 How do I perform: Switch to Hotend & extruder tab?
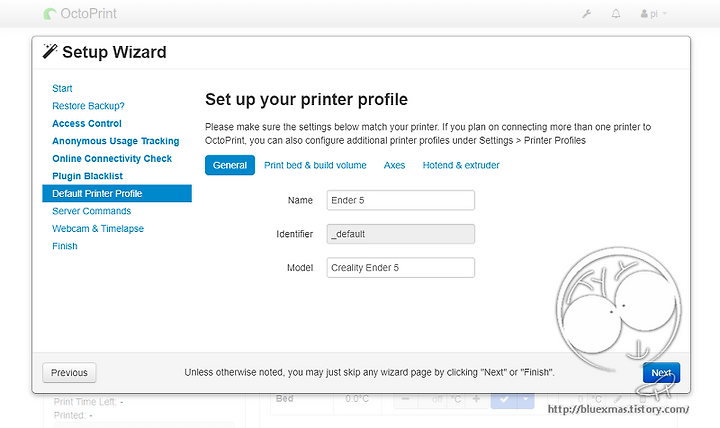click(x=461, y=165)
